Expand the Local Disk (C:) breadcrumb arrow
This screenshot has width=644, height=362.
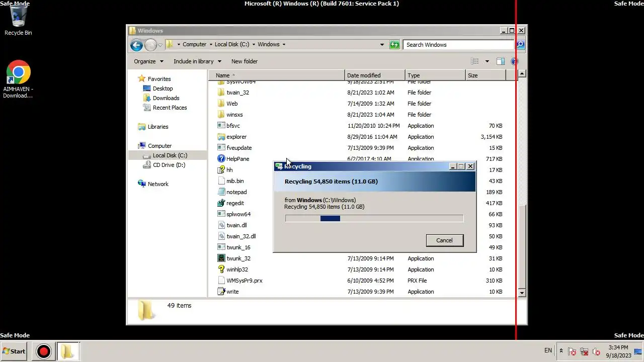coord(254,45)
